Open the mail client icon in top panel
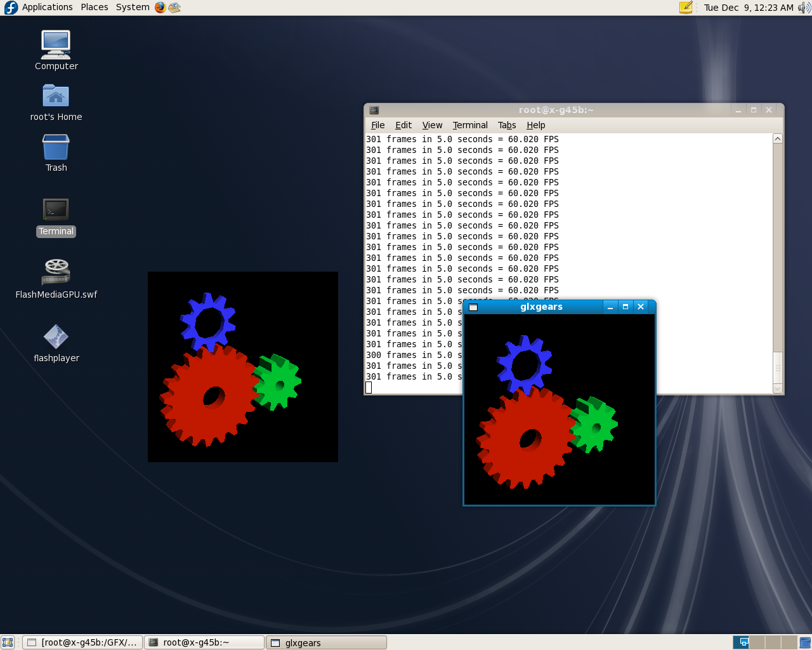This screenshot has width=812, height=650. 174,8
